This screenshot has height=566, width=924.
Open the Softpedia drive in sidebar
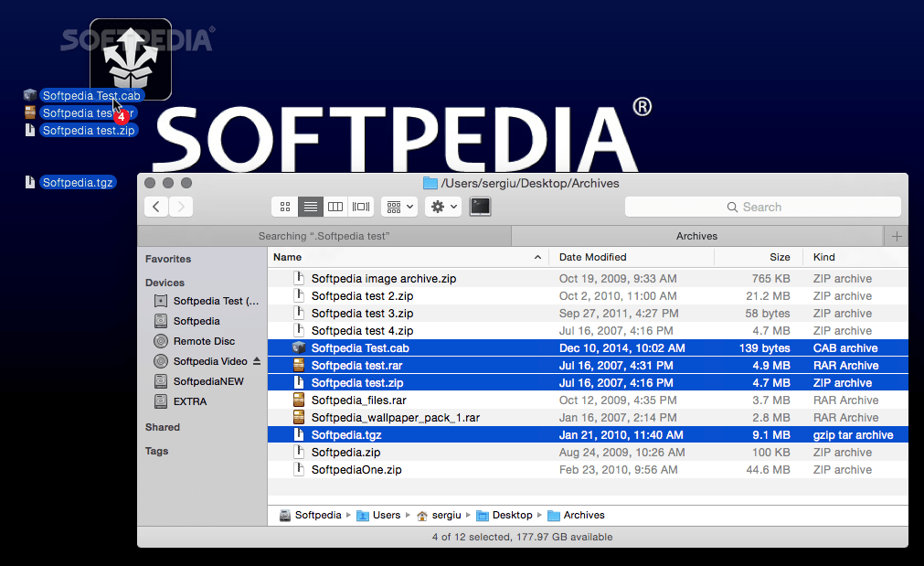pos(186,321)
